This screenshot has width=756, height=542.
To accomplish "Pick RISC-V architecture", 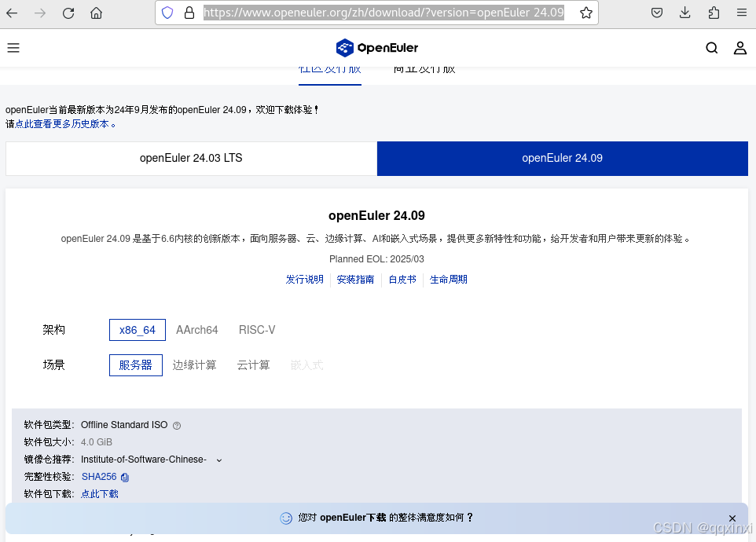I will (257, 330).
